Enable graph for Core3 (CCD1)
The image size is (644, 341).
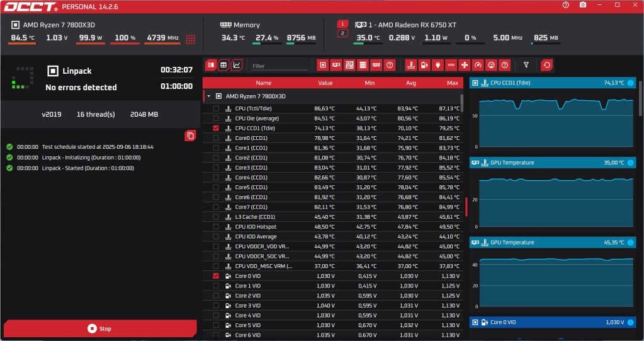216,168
